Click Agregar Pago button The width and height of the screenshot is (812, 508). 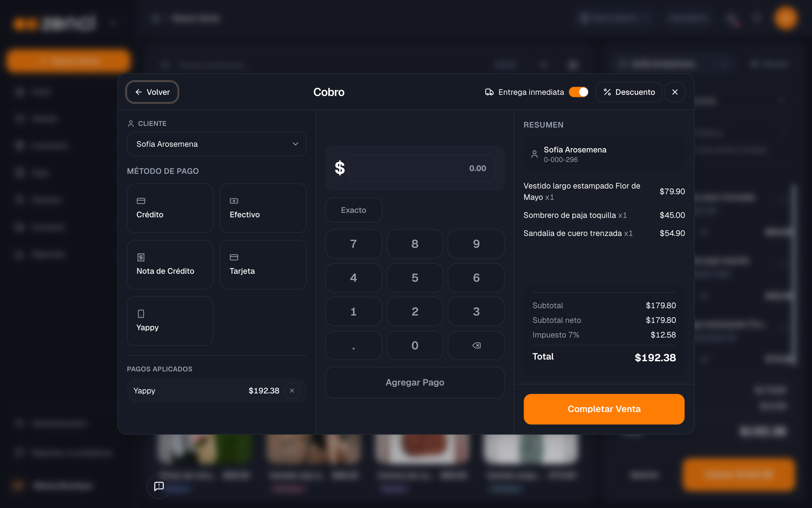[x=415, y=383]
